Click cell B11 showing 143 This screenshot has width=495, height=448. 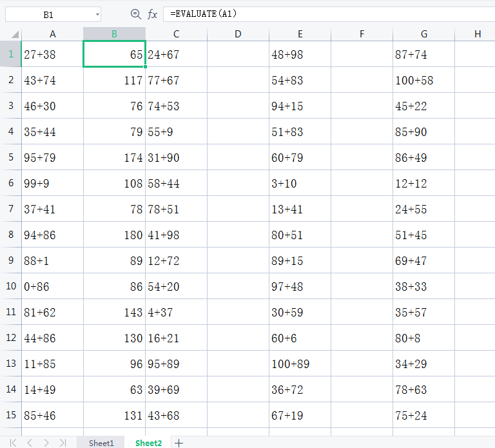114,312
